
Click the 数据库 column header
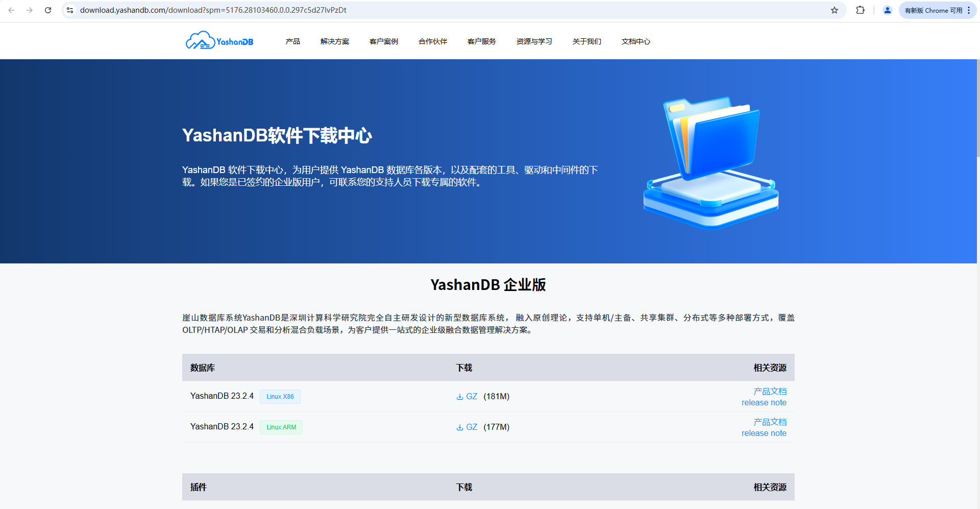203,368
